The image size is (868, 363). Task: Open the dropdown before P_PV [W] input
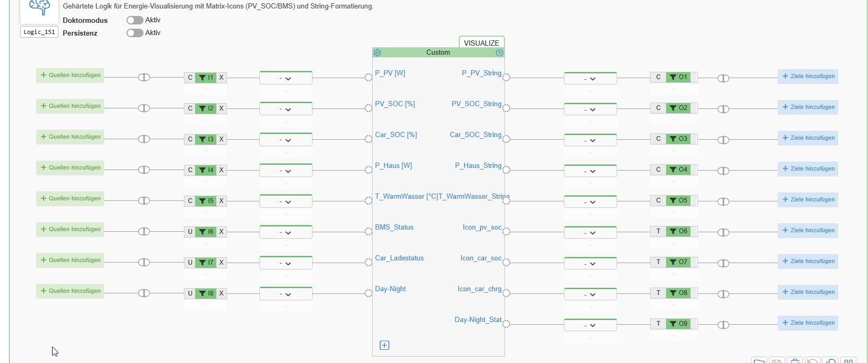tap(285, 79)
